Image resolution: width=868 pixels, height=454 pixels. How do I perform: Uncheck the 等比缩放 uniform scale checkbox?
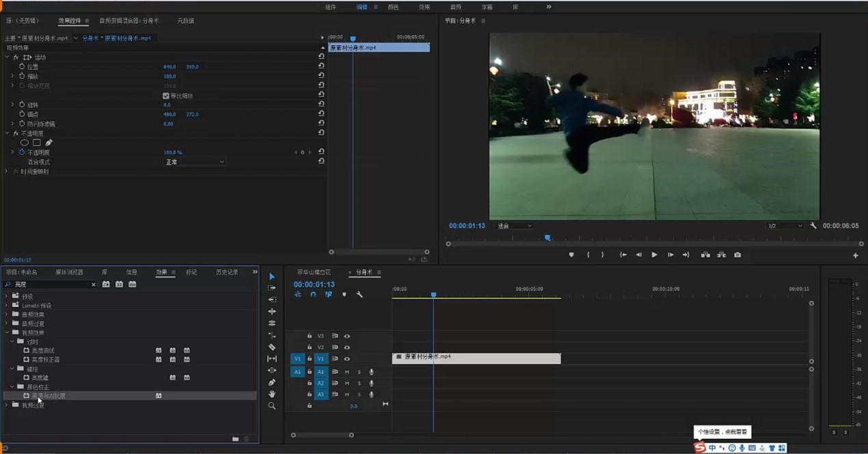165,96
